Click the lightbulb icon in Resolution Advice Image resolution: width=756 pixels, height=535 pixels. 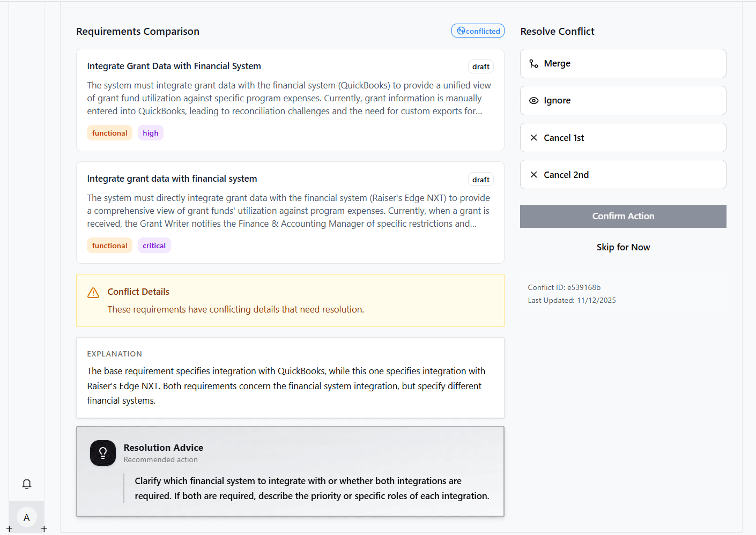[x=103, y=453]
